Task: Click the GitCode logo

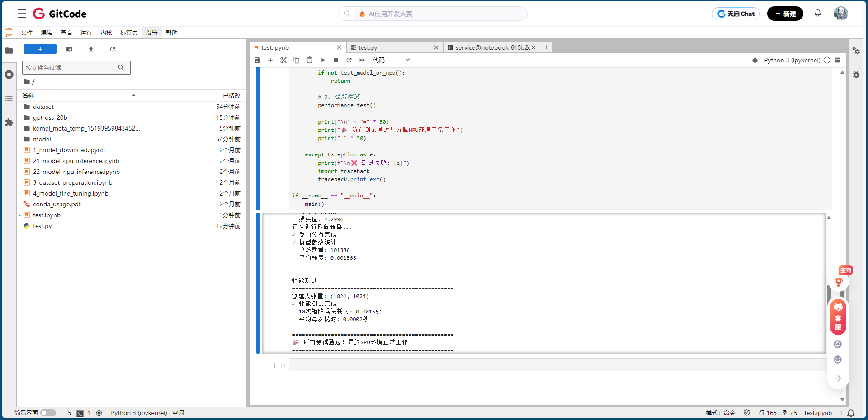Action: (x=60, y=14)
